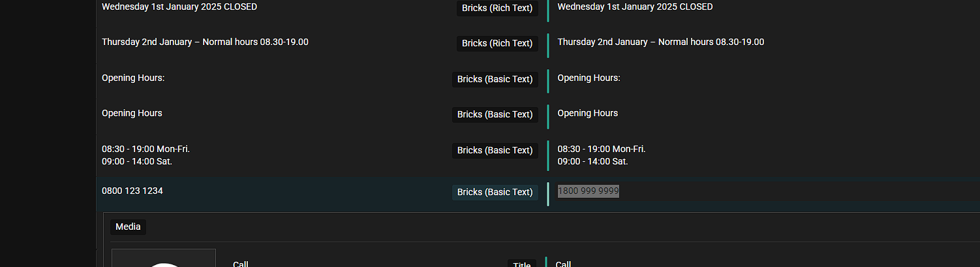
Task: Click Bricks (Rich Text) badge for Wednesday 1st January
Action: tap(497, 8)
